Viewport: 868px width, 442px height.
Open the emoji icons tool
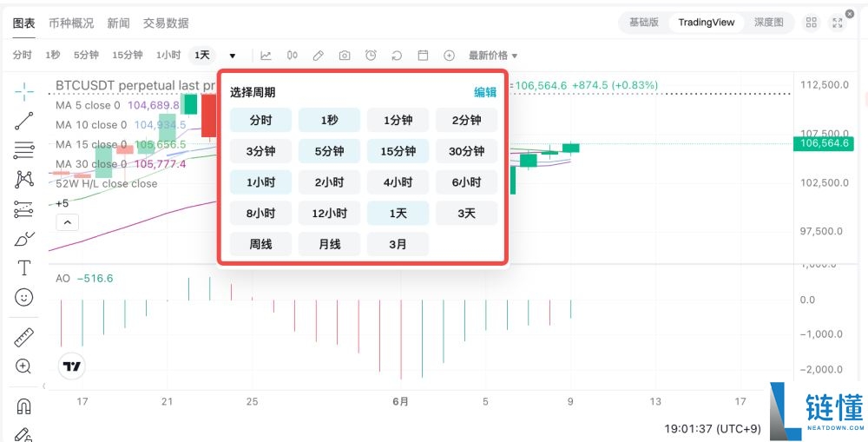23,298
